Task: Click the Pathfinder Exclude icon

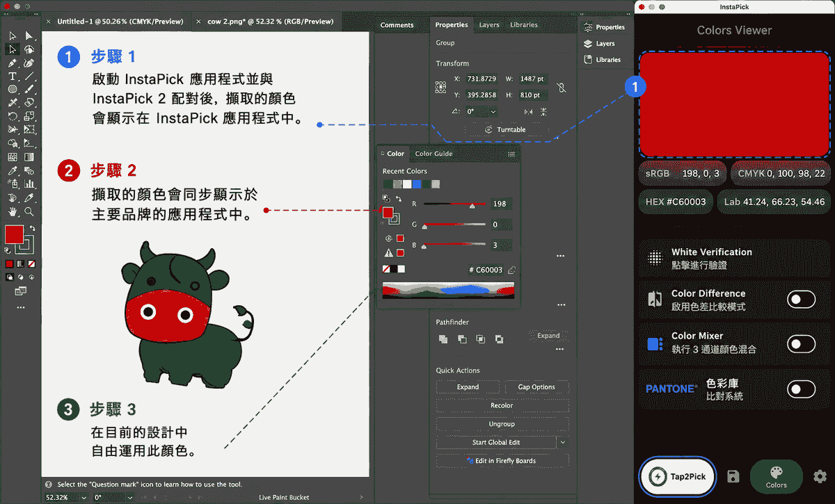Action: (499, 339)
